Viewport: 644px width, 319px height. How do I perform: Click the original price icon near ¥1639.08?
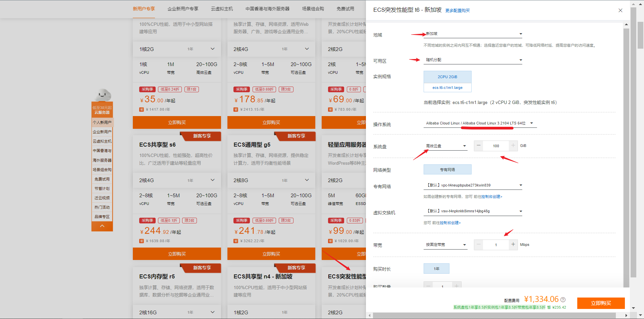pos(142,241)
